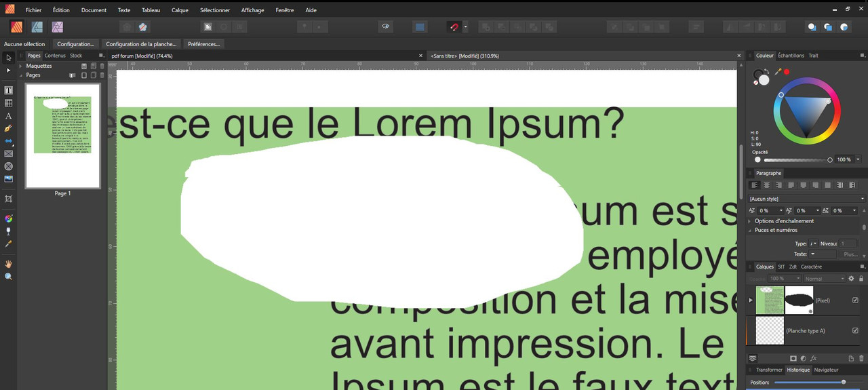Toggle preview mode eye icon in toolbar
868x390 pixels.
[385, 27]
